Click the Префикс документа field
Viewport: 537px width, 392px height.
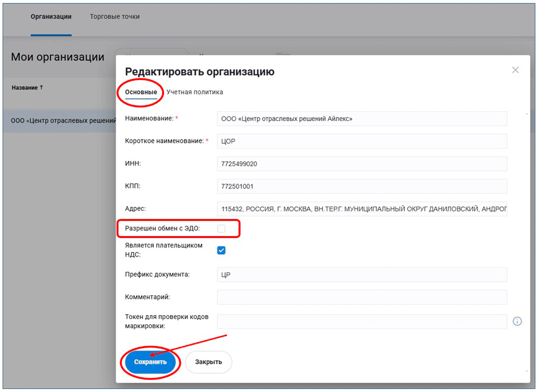(x=361, y=275)
